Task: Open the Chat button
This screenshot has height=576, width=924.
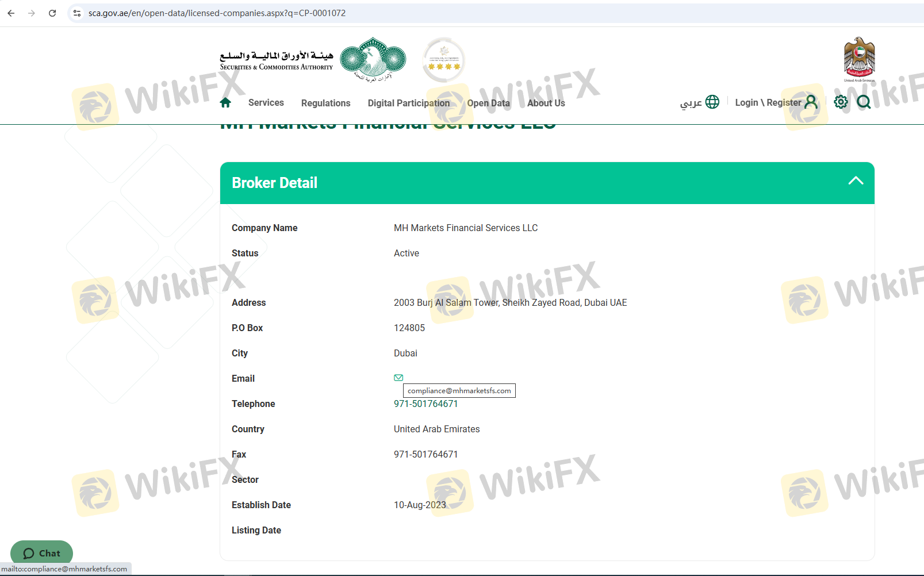Action: [41, 553]
